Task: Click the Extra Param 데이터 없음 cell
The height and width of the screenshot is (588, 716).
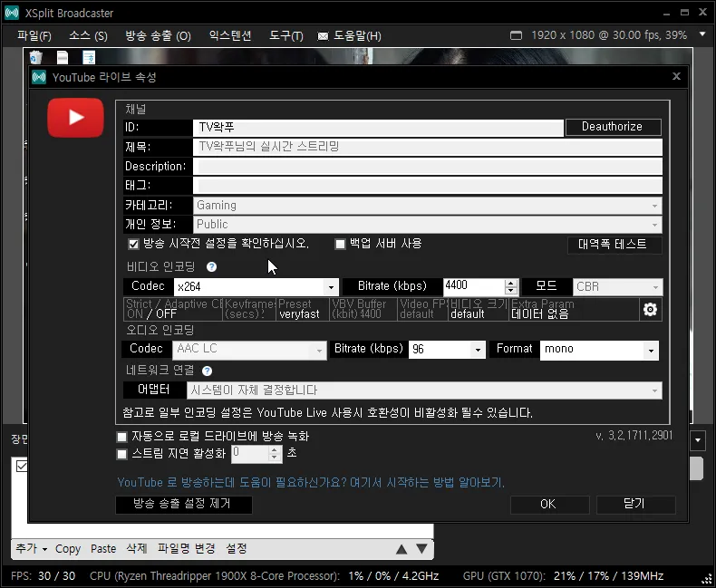Action: coord(574,310)
